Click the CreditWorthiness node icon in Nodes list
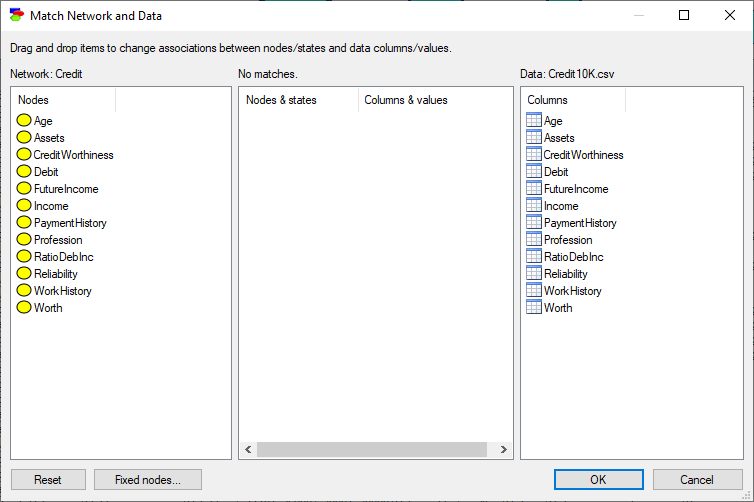Viewport: 754px width, 502px height. [x=24, y=154]
